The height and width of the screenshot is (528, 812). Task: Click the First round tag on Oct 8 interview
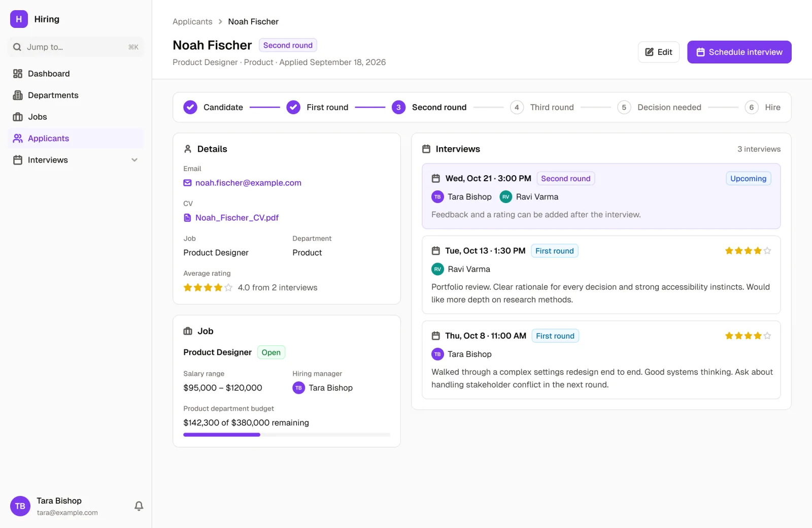(x=555, y=336)
